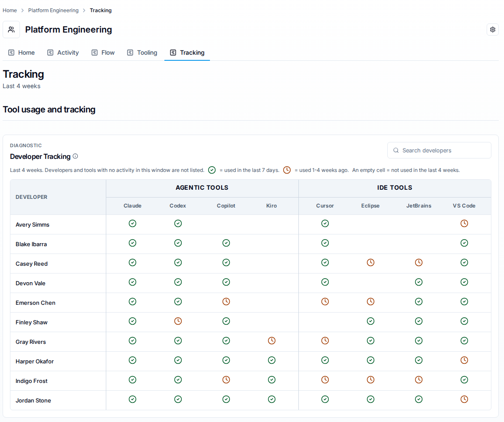This screenshot has width=504, height=422.
Task: Click Casey Reed's Eclipse clock icon
Action: click(370, 263)
